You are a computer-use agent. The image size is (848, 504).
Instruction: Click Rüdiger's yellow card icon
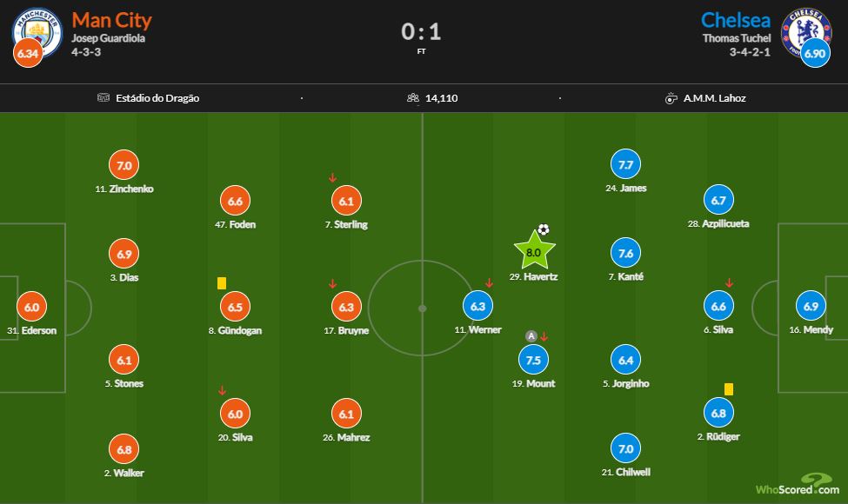pyautogui.click(x=729, y=389)
